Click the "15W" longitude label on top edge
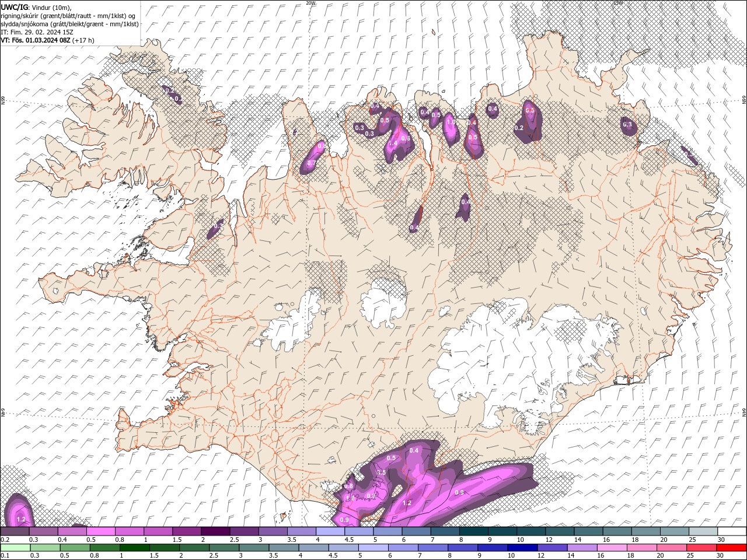The image size is (747, 560). coord(617,3)
